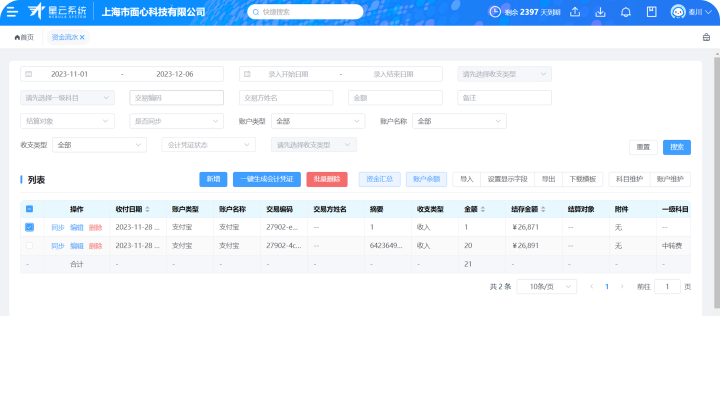
Task: Click the 资金汇总 tab button
Action: (x=378, y=179)
